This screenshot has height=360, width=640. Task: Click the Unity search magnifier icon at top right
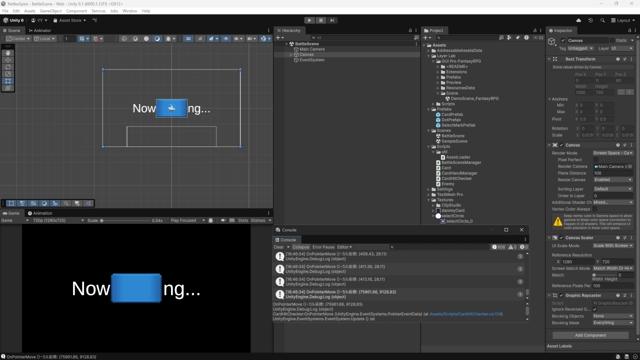point(602,20)
